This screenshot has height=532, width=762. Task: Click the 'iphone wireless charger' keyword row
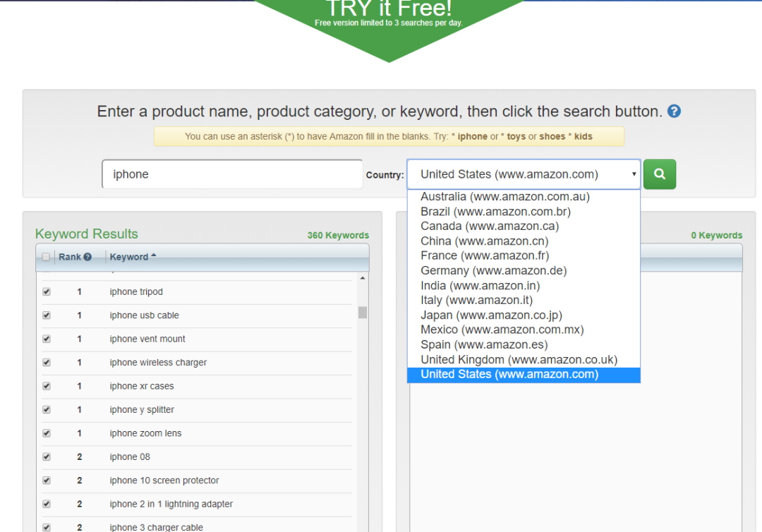tap(158, 363)
